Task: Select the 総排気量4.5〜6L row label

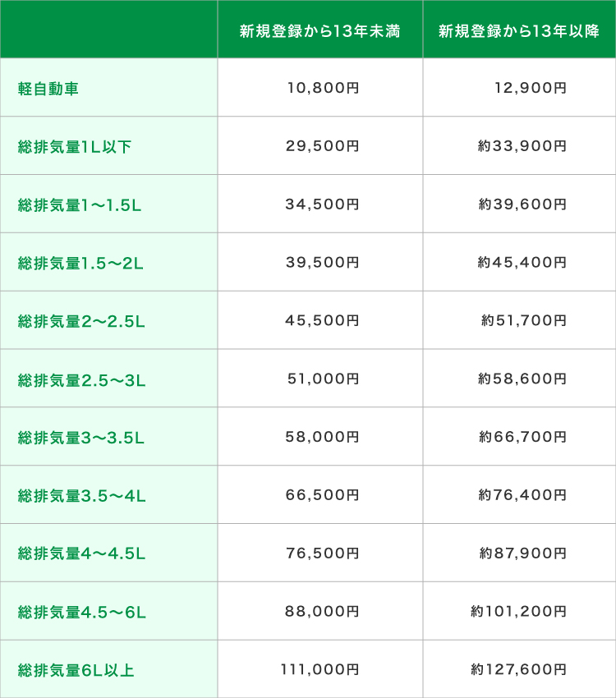Action: [82, 613]
